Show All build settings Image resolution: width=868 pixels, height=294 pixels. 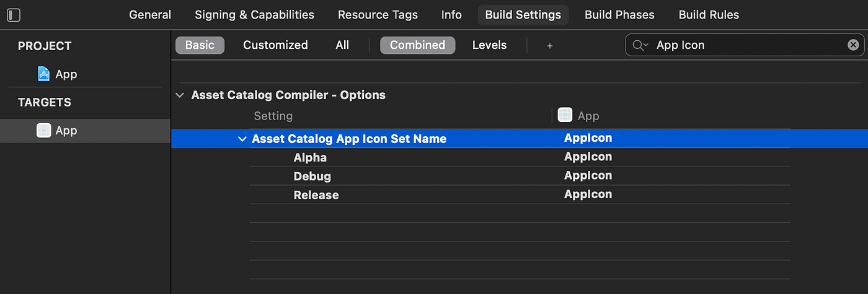coord(342,45)
